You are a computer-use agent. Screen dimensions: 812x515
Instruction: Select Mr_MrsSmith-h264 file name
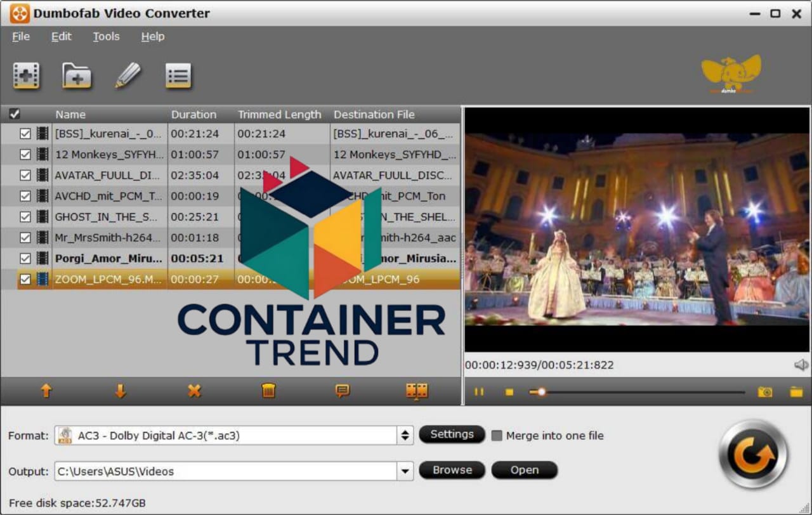pos(108,238)
